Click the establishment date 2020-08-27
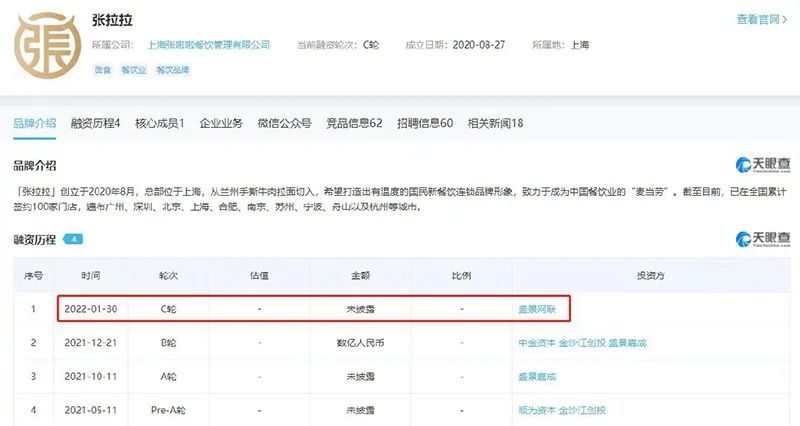Image resolution: width=800 pixels, height=426 pixels. click(479, 45)
